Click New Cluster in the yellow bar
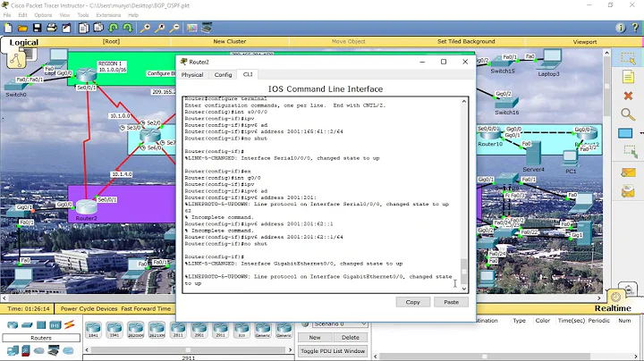 click(230, 41)
